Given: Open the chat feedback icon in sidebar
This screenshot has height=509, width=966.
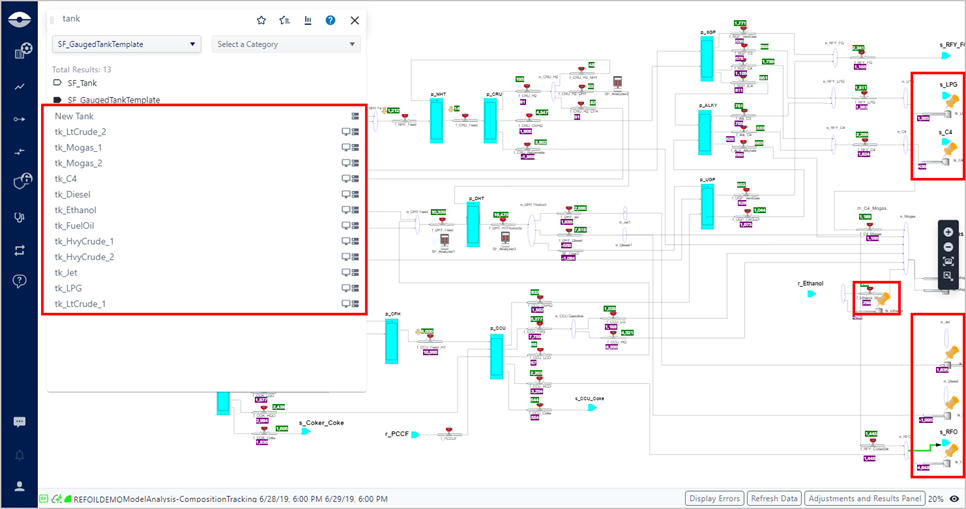Looking at the screenshot, I should tap(19, 422).
